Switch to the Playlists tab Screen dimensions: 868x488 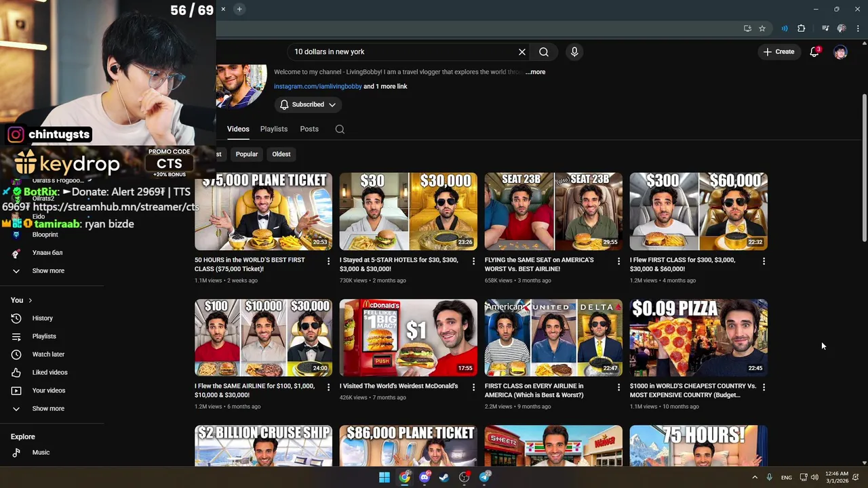click(x=274, y=129)
